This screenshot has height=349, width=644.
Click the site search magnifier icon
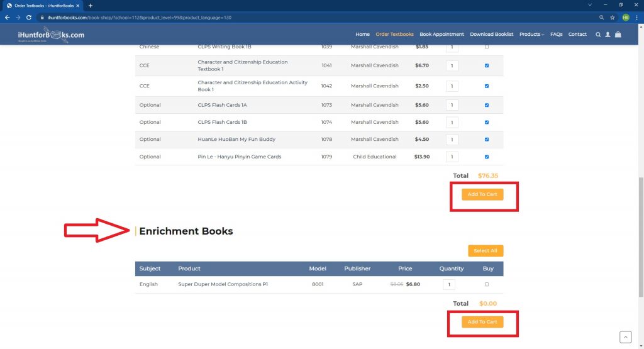point(598,35)
